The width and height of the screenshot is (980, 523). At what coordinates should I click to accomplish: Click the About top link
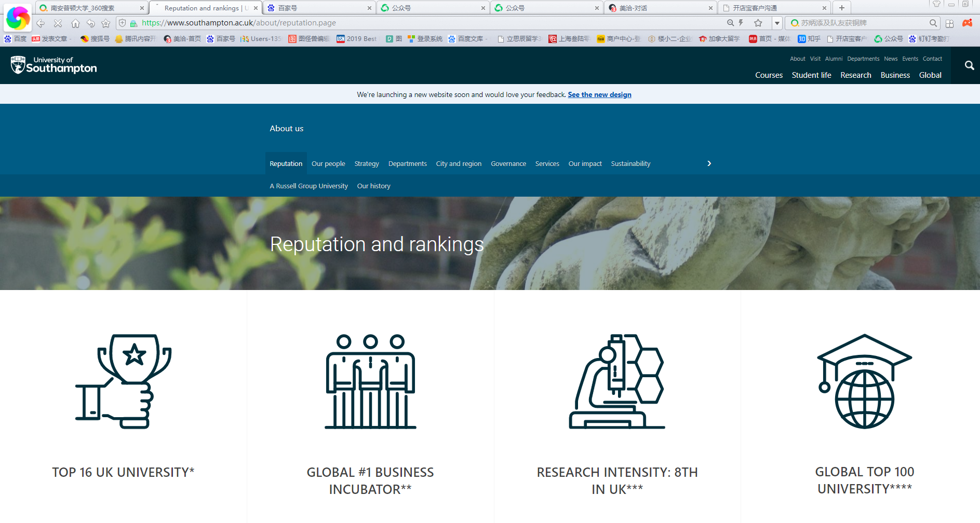coord(797,59)
